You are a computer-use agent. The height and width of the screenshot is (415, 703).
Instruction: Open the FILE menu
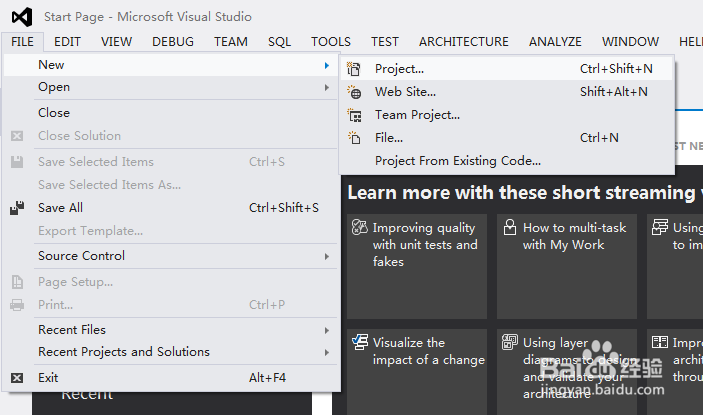point(22,42)
